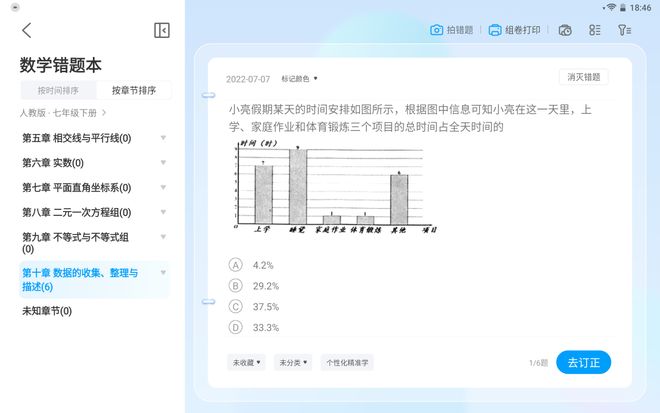This screenshot has height=413, width=660.
Task: Select chapter 第七章 平面直角坐标系(0)
Action: [x=77, y=188]
